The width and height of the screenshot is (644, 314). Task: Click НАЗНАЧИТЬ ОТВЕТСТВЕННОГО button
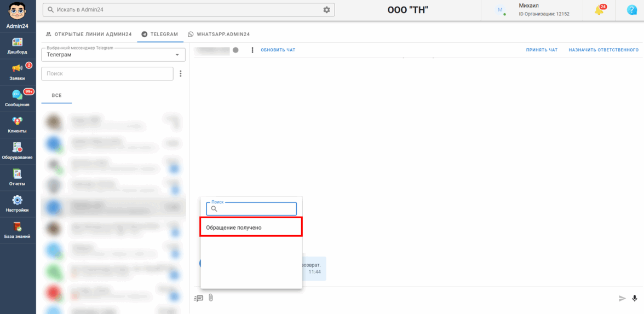point(603,50)
